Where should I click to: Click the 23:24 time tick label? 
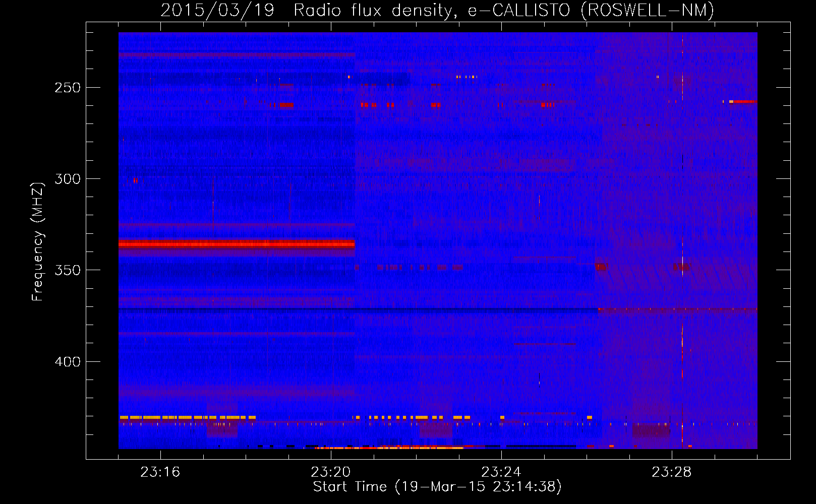tap(501, 472)
